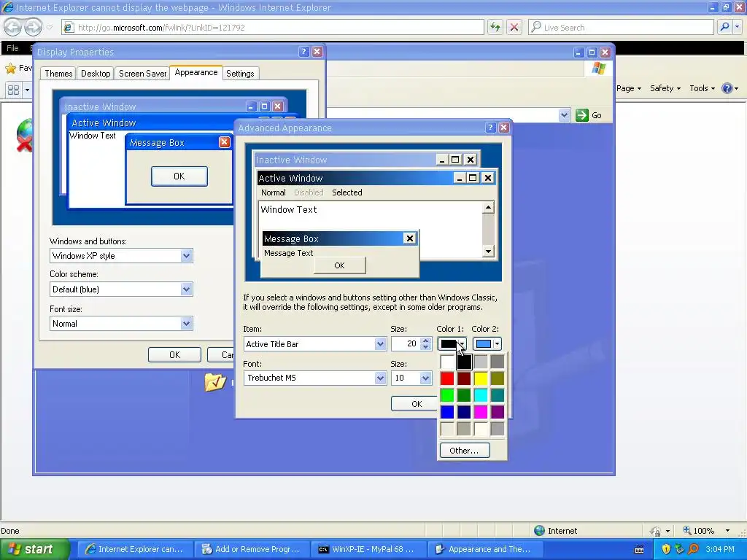The height and width of the screenshot is (560, 747).
Task: Pick the bright blue color swatch
Action: [x=447, y=412]
